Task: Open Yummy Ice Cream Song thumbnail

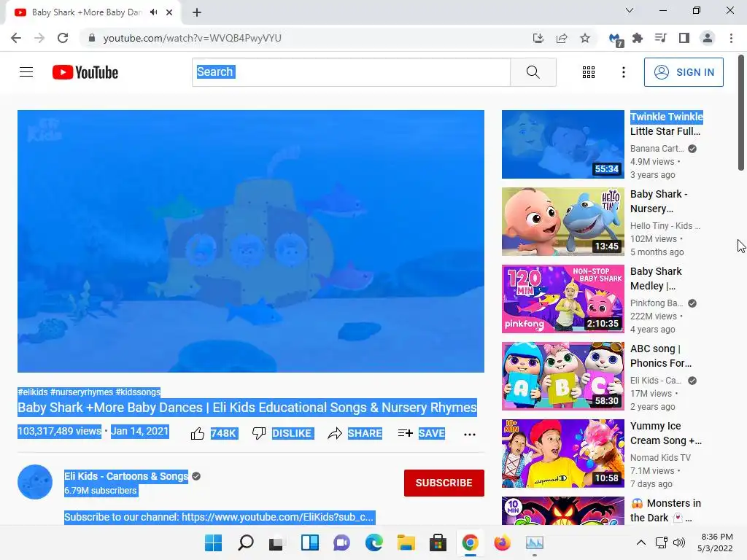Action: click(562, 454)
